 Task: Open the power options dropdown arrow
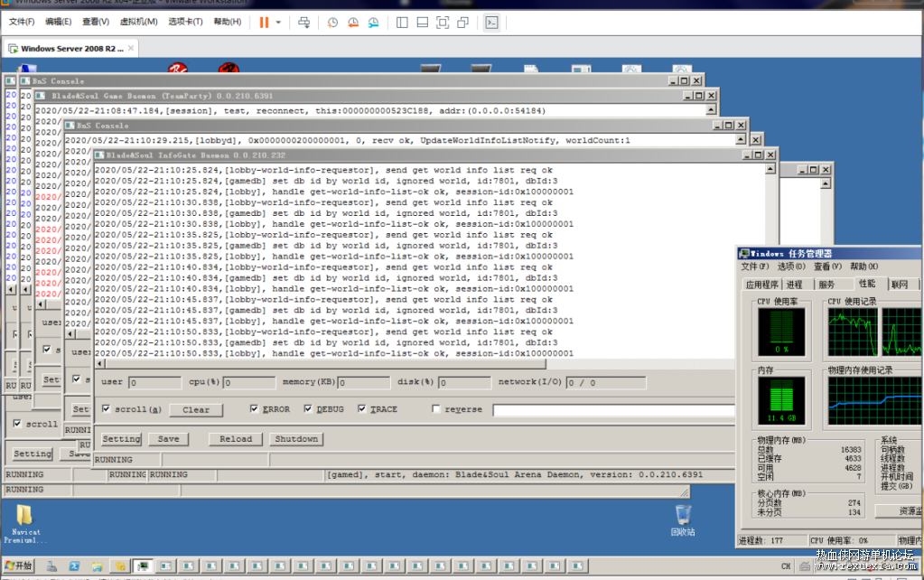tap(278, 23)
